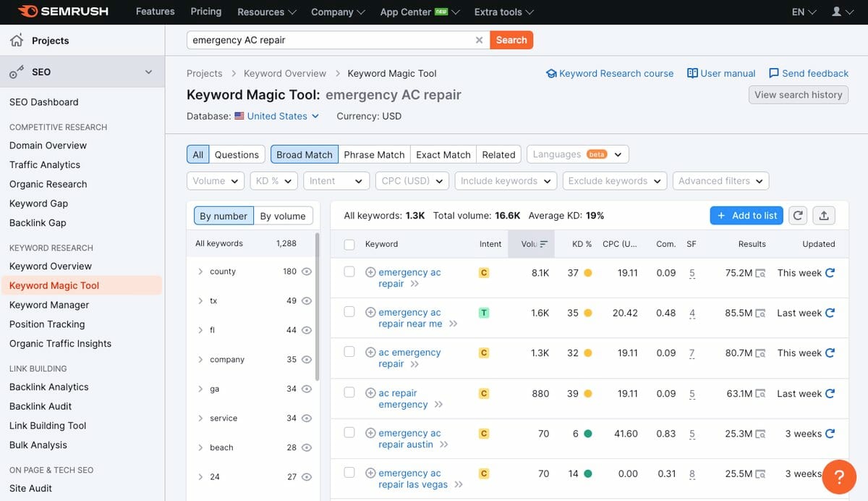The height and width of the screenshot is (501, 868).
Task: Check the ac emergency repair row
Action: pos(349,352)
